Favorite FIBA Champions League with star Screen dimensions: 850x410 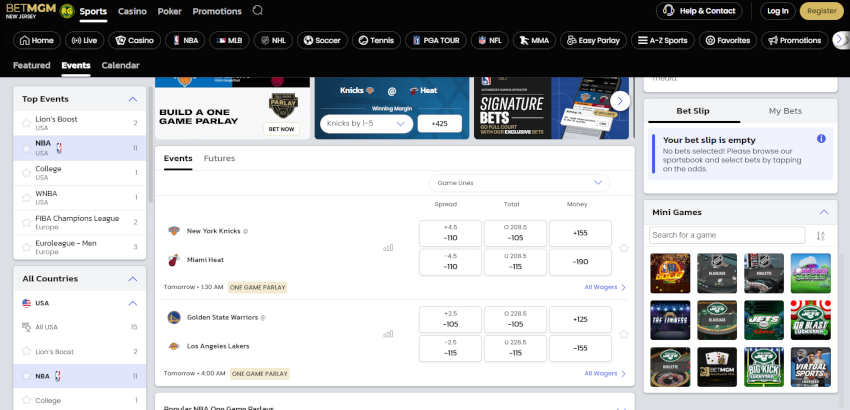point(26,222)
